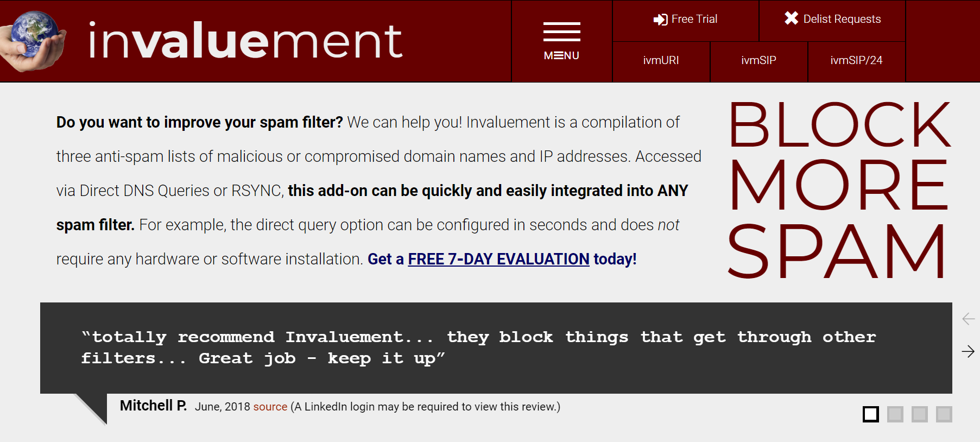Screen dimensions: 980x442
Task: Click the X icon beside Delist Requests
Action: click(791, 18)
